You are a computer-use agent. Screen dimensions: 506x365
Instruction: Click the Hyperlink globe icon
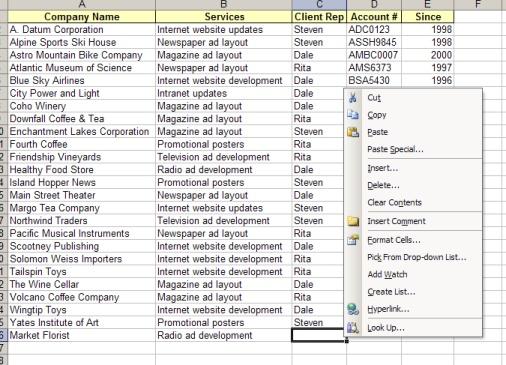353,309
